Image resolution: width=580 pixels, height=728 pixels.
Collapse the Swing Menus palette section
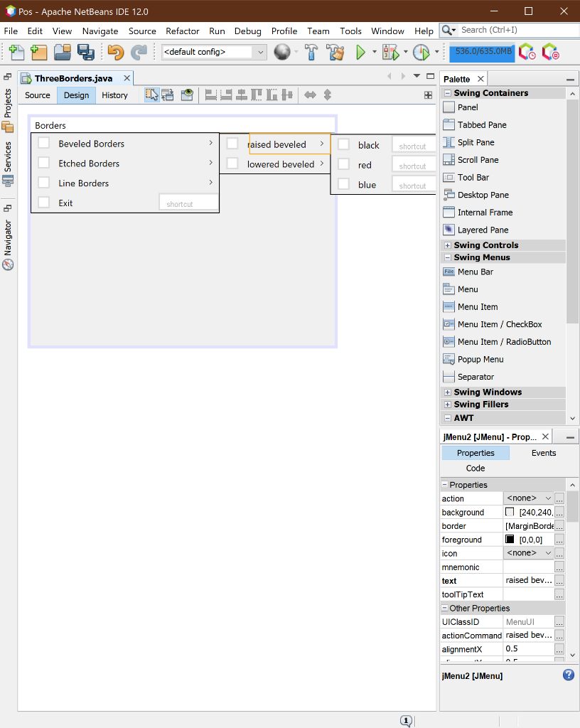pos(448,257)
